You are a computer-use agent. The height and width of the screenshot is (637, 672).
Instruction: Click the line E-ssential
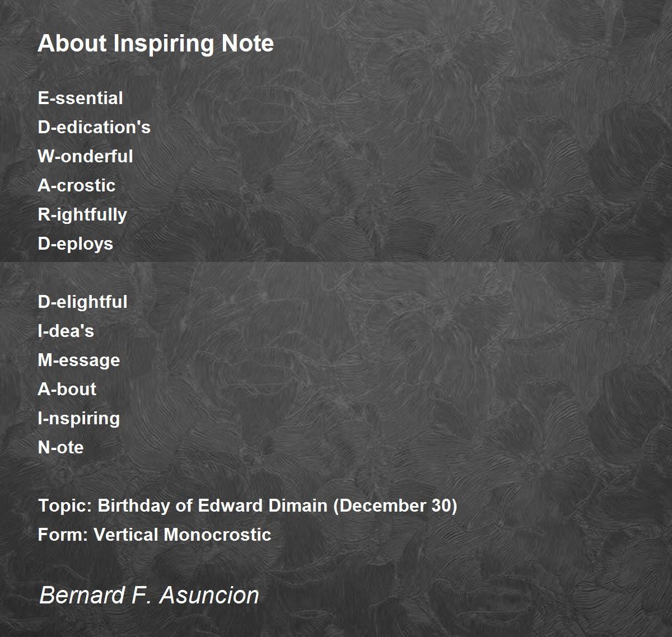(x=80, y=98)
